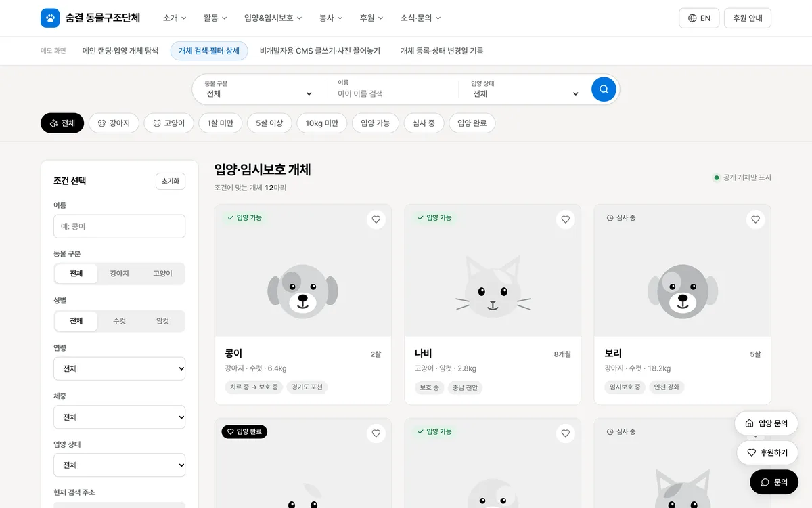Open sidebar 체중 dropdown
The width and height of the screenshot is (812, 508).
coord(119,417)
